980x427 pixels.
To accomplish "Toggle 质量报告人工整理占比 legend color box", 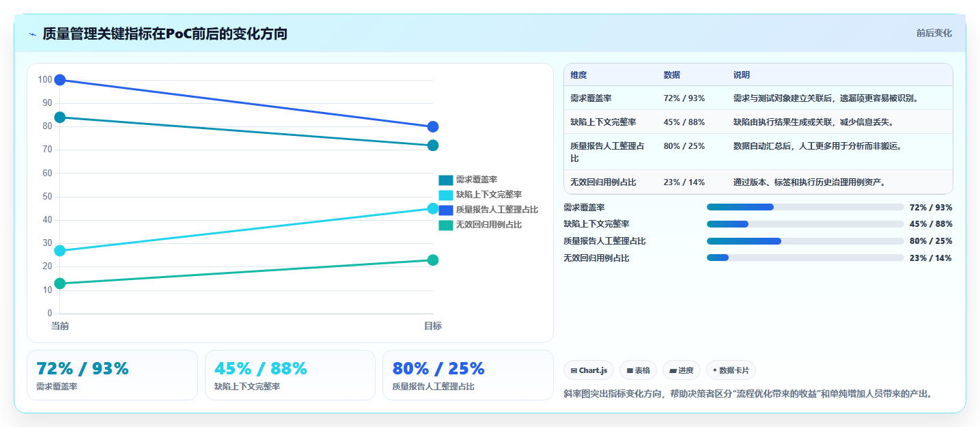I will pyautogui.click(x=446, y=210).
